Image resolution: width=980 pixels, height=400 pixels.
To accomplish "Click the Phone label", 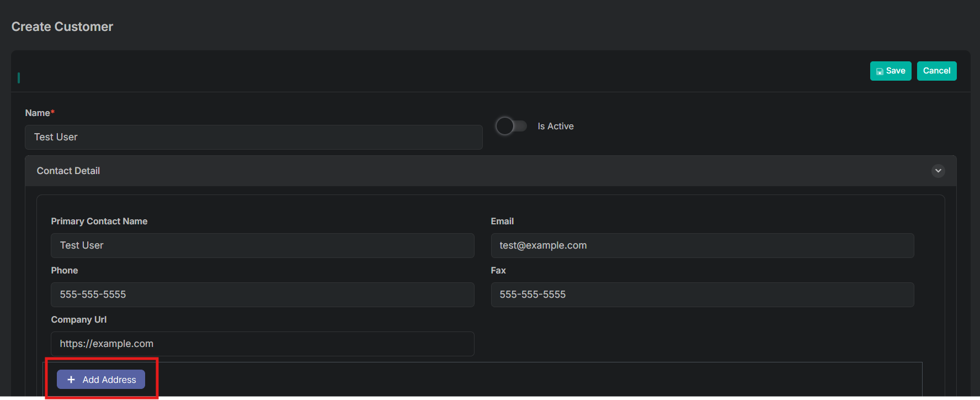I will 65,270.
